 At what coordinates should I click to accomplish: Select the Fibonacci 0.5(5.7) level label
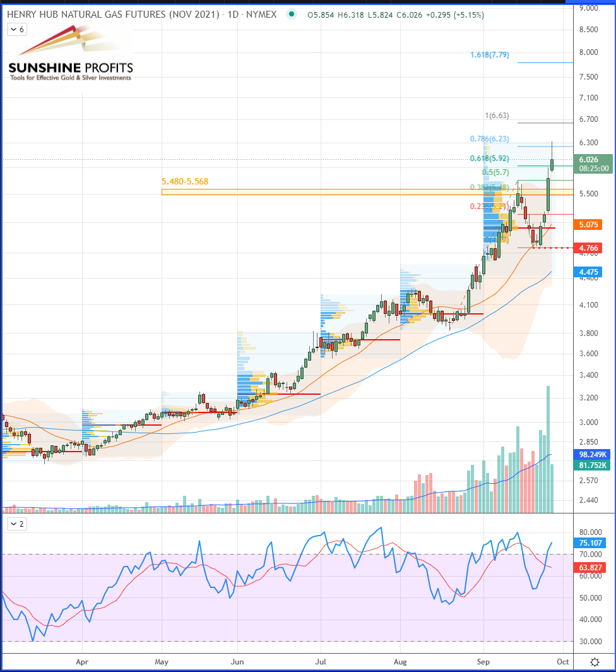coord(496,172)
